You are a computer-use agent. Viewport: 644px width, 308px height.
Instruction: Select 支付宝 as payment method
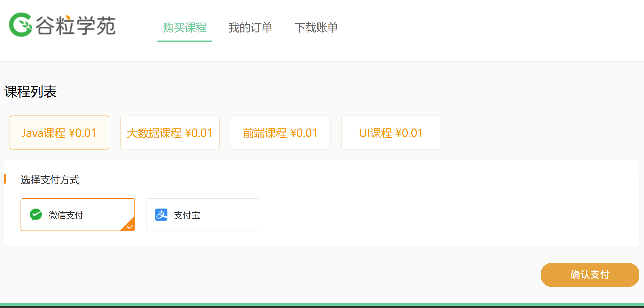pyautogui.click(x=187, y=215)
